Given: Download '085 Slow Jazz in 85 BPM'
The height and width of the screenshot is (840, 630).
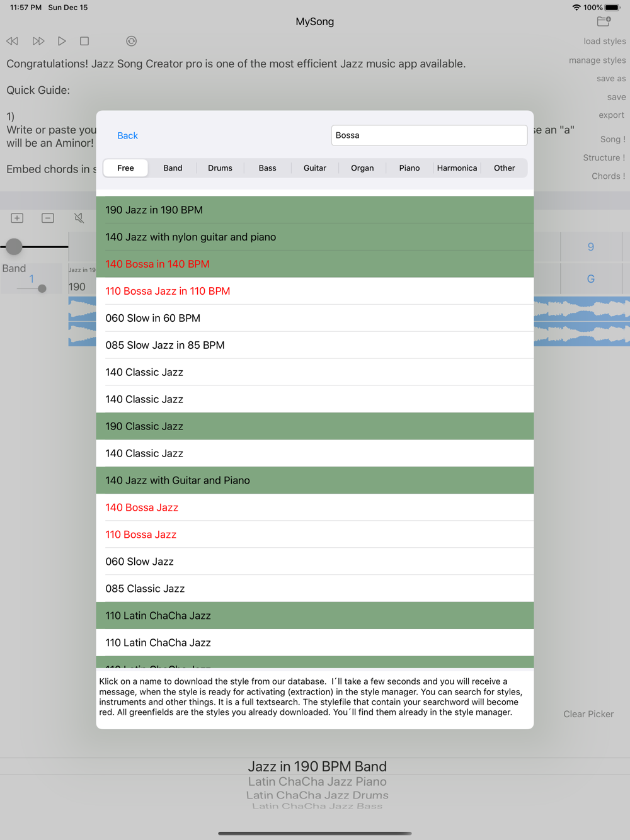Looking at the screenshot, I should pyautogui.click(x=315, y=345).
